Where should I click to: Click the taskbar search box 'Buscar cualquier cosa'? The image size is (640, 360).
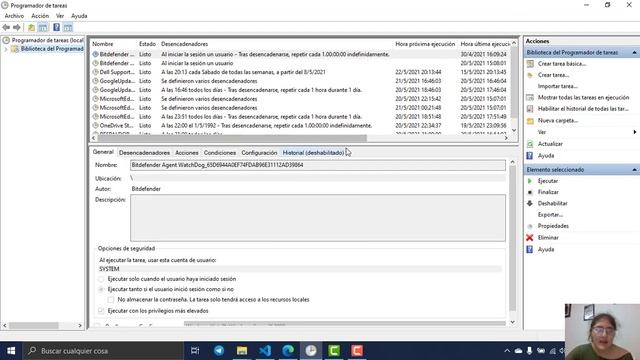coord(104,351)
